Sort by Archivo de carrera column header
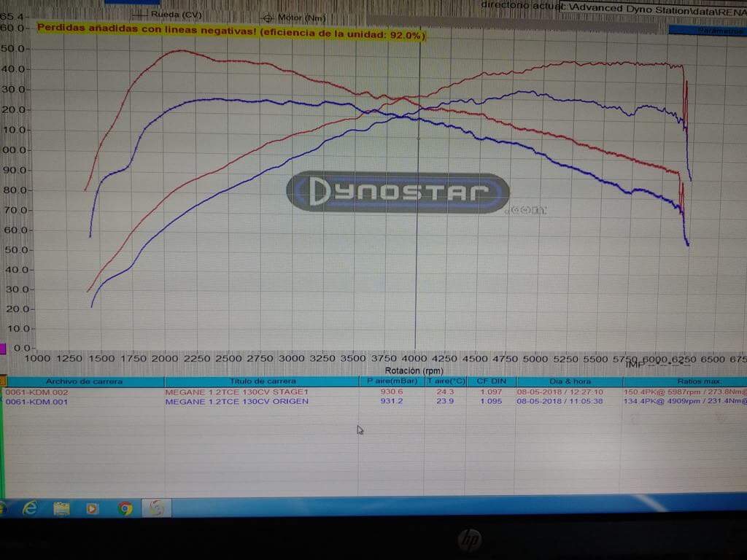 coord(85,381)
